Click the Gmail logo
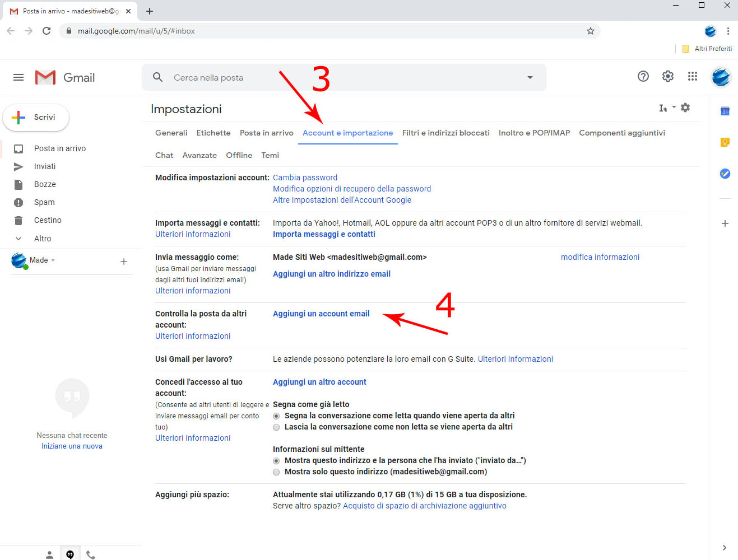This screenshot has width=738, height=560. 65,77
